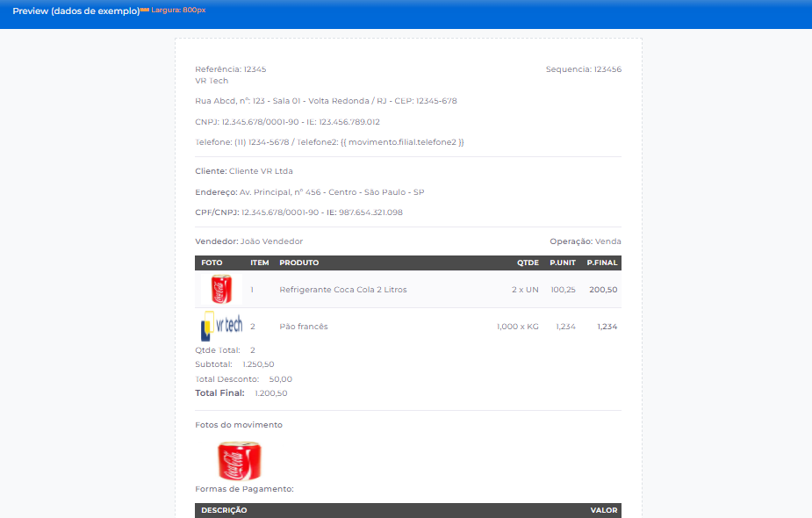Click the VALOR column header
Image resolution: width=812 pixels, height=518 pixels.
click(x=604, y=510)
